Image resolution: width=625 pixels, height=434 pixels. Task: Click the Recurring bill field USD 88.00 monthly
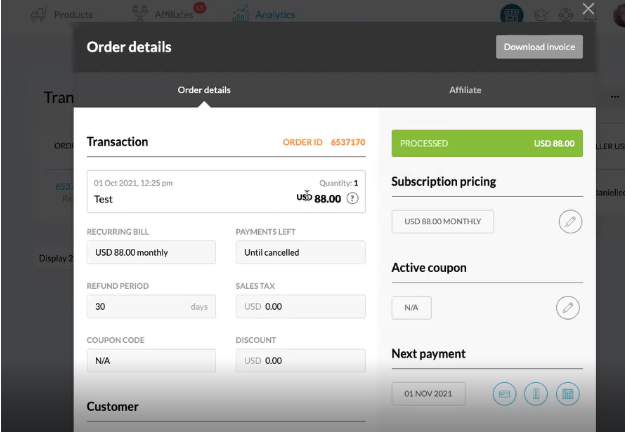point(151,252)
